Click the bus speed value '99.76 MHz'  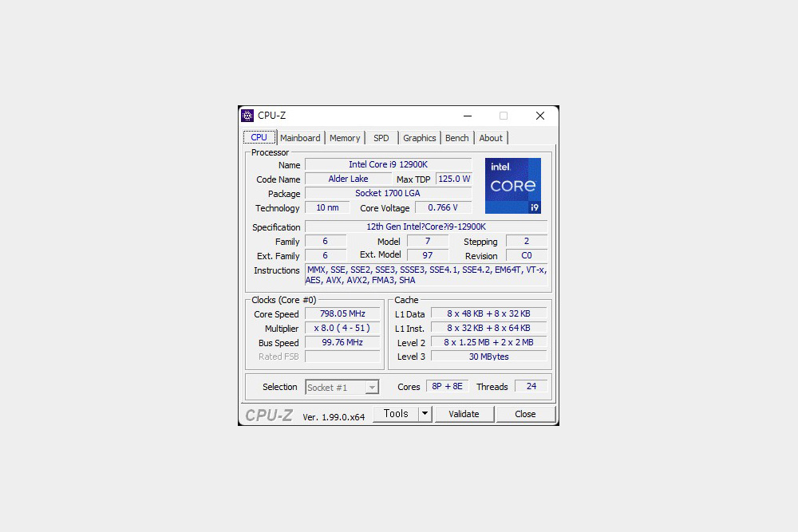click(342, 342)
